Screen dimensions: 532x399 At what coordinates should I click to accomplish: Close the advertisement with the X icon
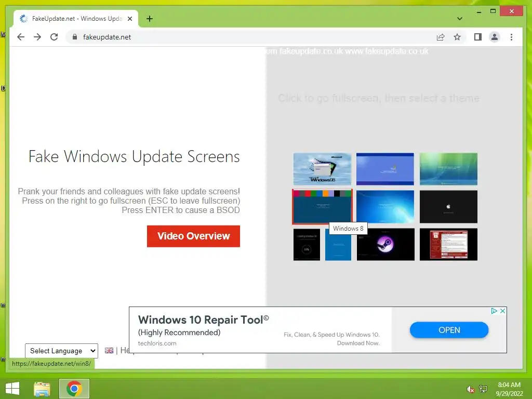502,311
